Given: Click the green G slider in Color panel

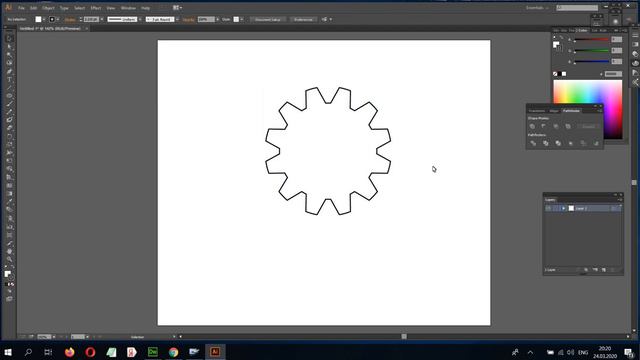Looking at the screenshot, I should [x=592, y=51].
